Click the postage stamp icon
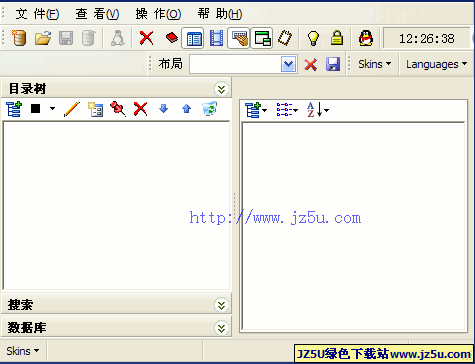This screenshot has width=475, height=364. pyautogui.click(x=285, y=38)
